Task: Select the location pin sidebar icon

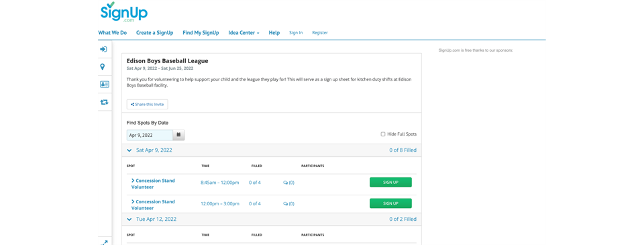Action: pyautogui.click(x=103, y=66)
